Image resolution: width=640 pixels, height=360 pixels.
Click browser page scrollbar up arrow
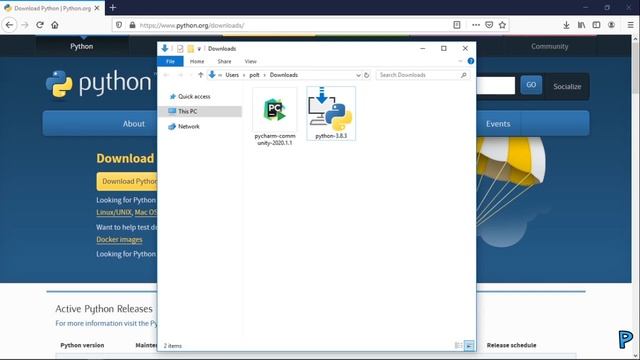pos(635,39)
